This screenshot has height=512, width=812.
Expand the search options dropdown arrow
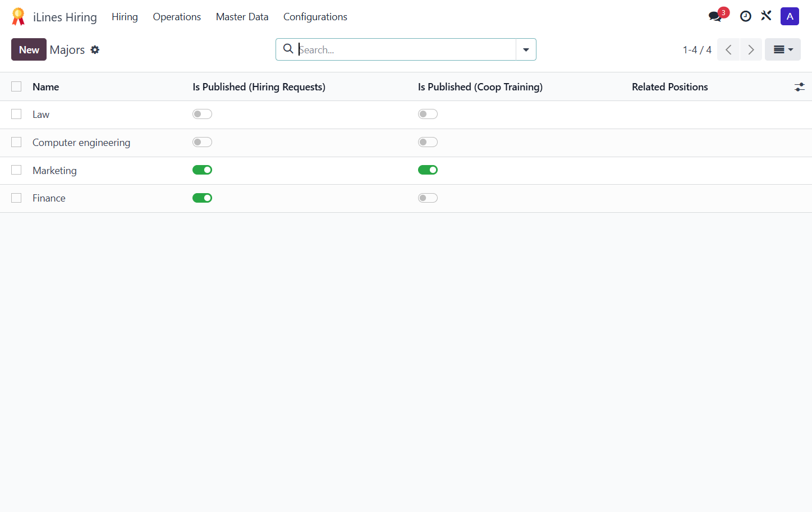(526, 49)
